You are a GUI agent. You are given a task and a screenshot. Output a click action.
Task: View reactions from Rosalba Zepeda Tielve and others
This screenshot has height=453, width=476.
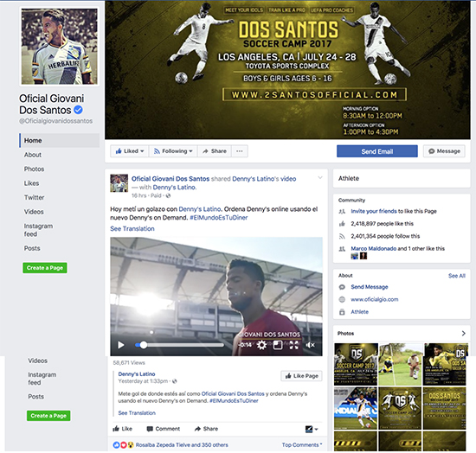[x=182, y=445]
